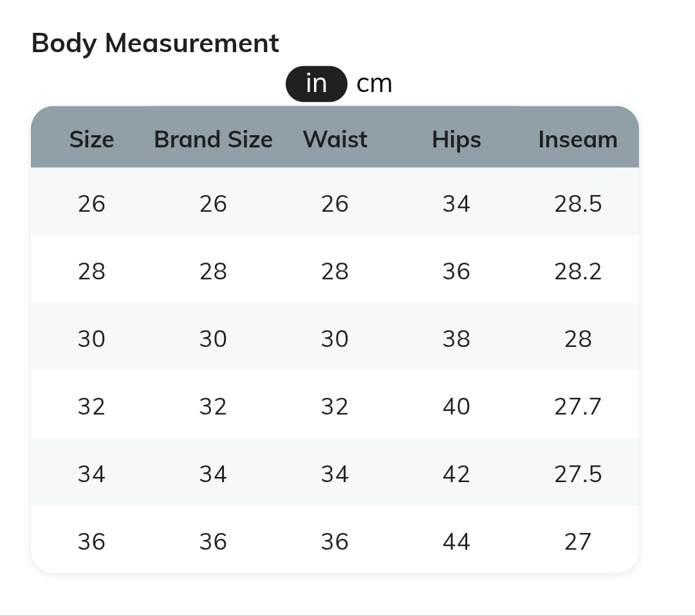Click the Waist column header

(x=335, y=139)
